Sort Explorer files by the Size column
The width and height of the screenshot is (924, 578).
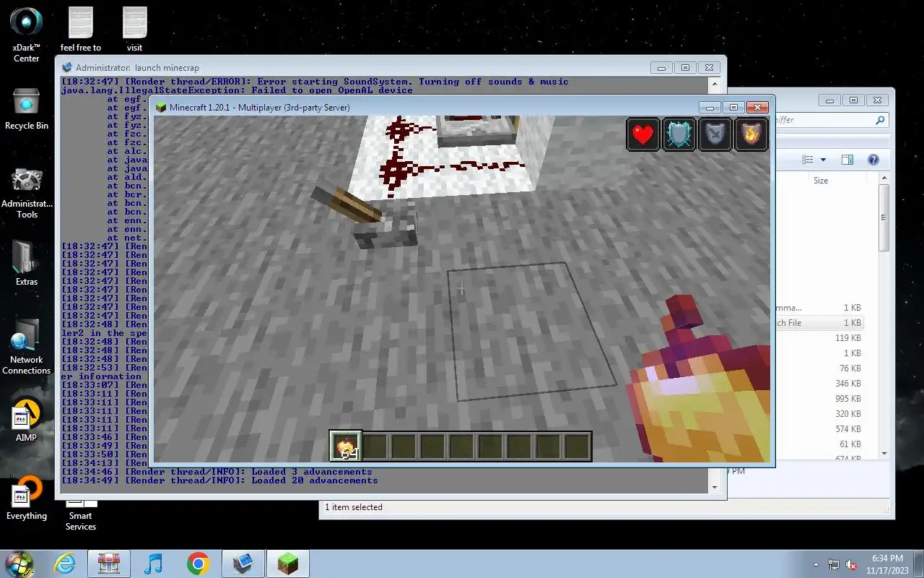[821, 181]
